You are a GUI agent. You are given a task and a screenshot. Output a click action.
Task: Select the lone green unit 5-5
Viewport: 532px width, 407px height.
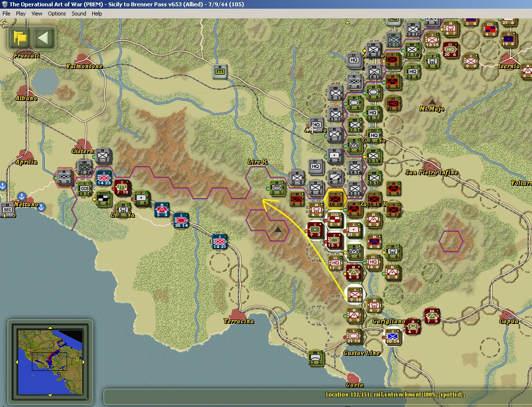tap(277, 188)
